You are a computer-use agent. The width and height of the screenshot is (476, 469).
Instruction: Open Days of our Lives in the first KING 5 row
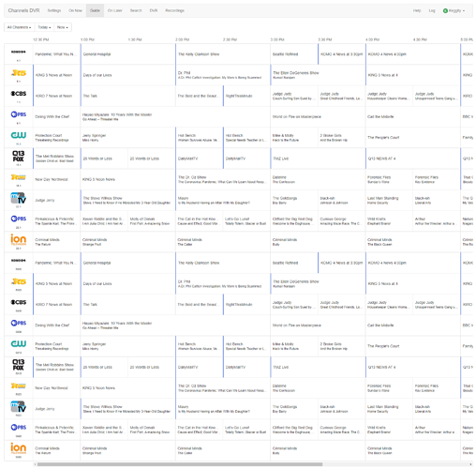click(x=128, y=75)
